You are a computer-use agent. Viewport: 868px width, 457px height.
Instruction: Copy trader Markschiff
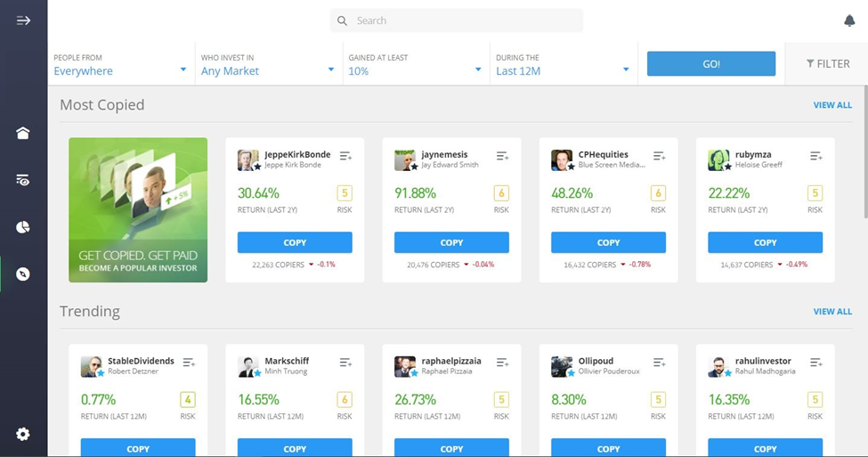click(x=295, y=447)
